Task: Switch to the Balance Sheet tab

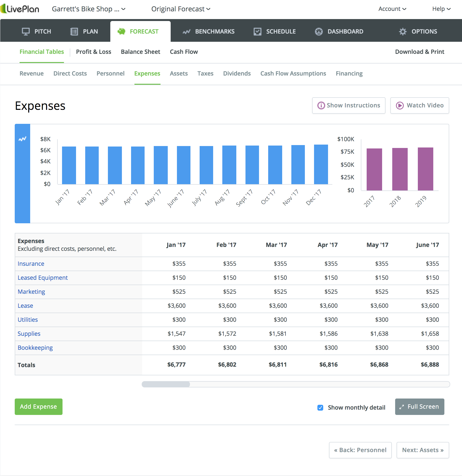Action: (x=140, y=52)
